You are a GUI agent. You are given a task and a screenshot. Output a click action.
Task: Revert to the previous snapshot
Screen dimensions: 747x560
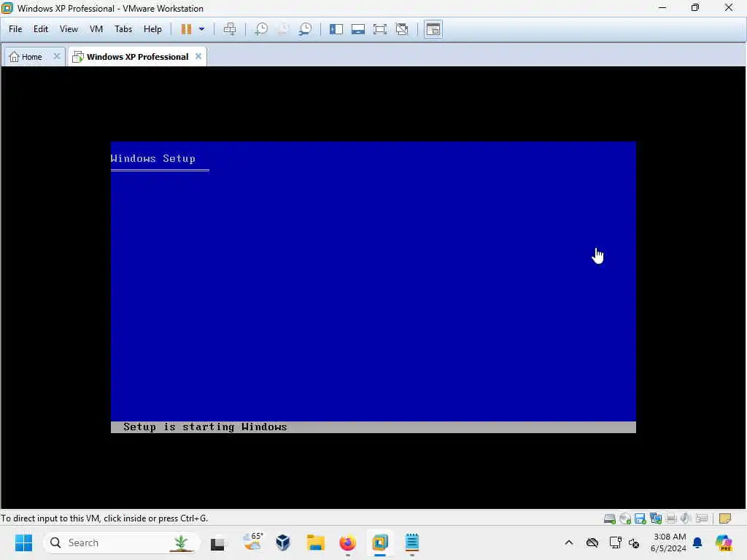pyautogui.click(x=283, y=29)
